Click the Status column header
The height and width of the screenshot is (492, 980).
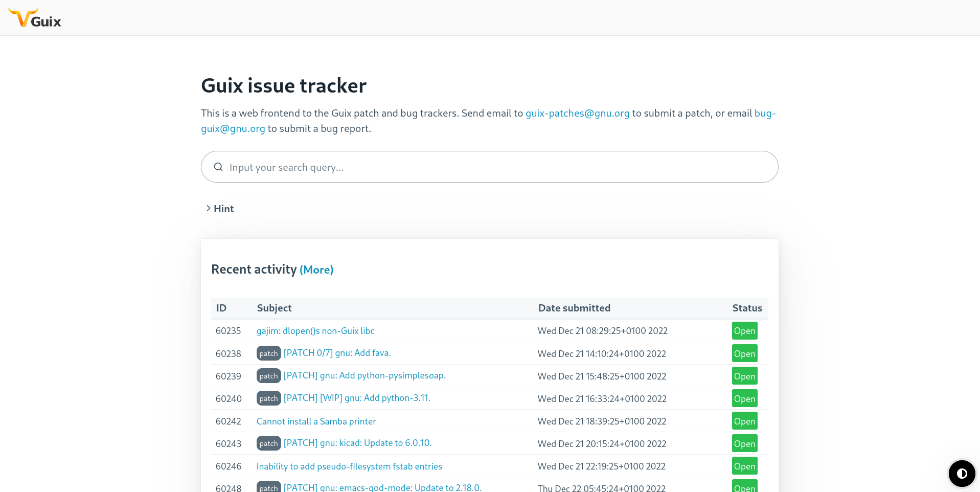(747, 308)
